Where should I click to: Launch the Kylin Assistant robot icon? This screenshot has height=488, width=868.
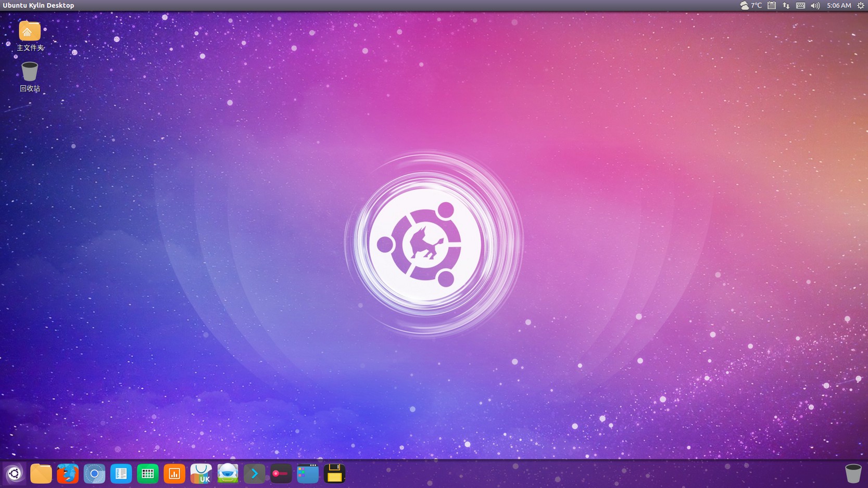point(228,473)
